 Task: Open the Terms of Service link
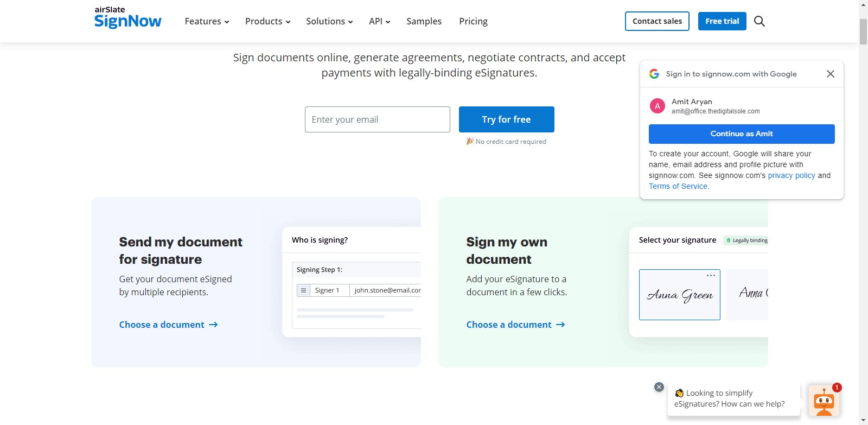(678, 186)
